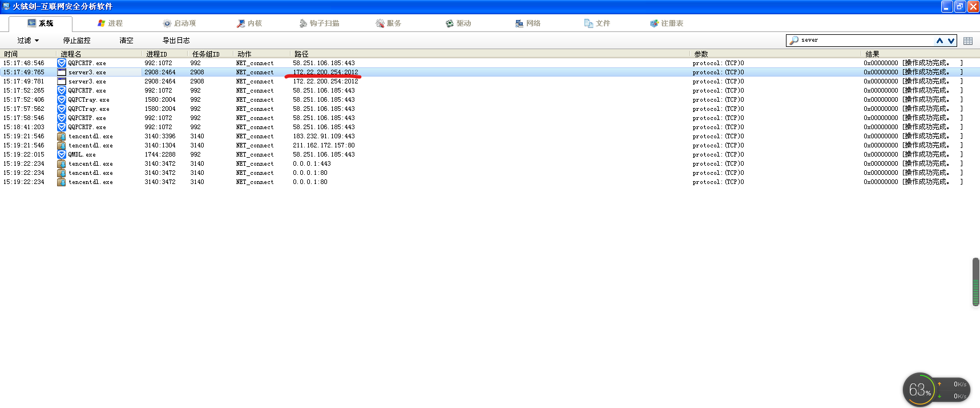The height and width of the screenshot is (408, 980).
Task: Click the column layout grid icon
Action: (968, 41)
